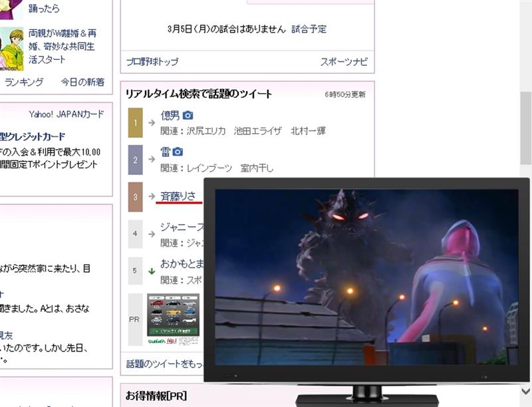Image resolution: width=532 pixels, height=407 pixels.
Task: Open related term 池田エライザ
Action: click(258, 131)
